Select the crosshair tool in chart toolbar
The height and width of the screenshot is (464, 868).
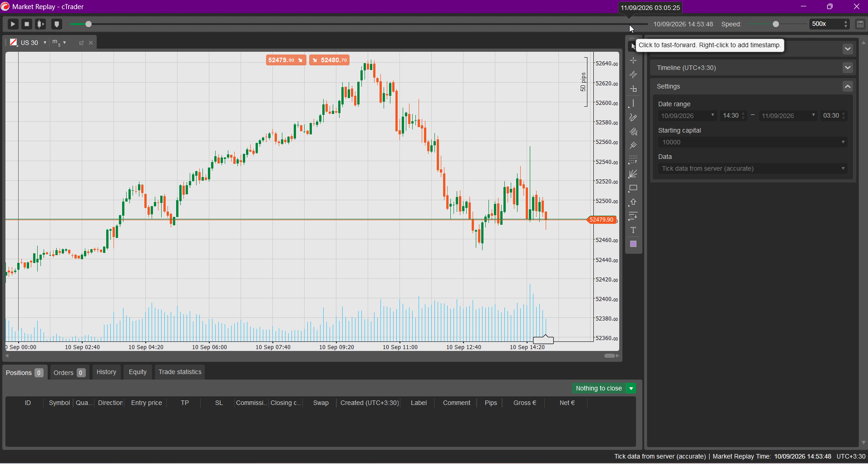click(633, 60)
